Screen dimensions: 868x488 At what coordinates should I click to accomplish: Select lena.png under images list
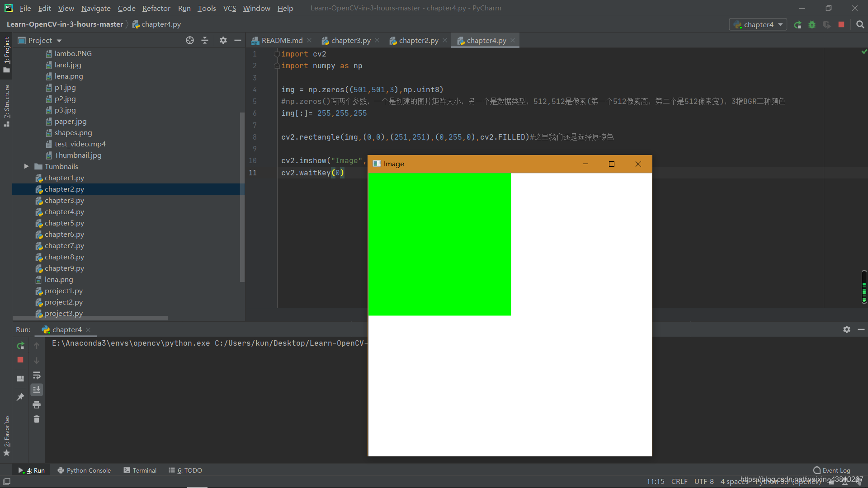pyautogui.click(x=69, y=76)
